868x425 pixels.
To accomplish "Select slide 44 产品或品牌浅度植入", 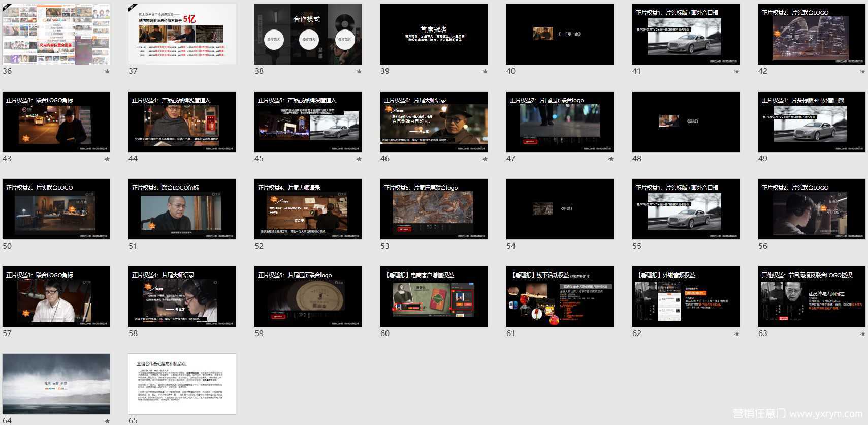I will [182, 122].
